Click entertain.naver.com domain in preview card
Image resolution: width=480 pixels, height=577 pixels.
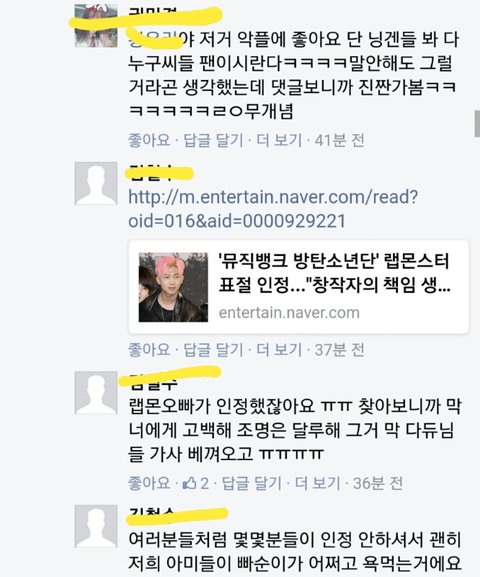coord(289,313)
